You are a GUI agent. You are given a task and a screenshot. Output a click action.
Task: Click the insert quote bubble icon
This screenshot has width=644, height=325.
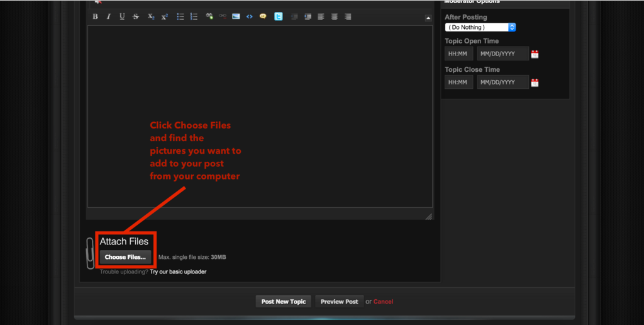click(263, 16)
